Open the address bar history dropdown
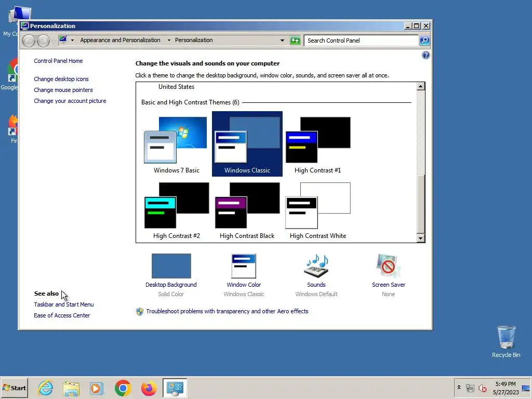This screenshot has width=532, height=399. click(282, 41)
